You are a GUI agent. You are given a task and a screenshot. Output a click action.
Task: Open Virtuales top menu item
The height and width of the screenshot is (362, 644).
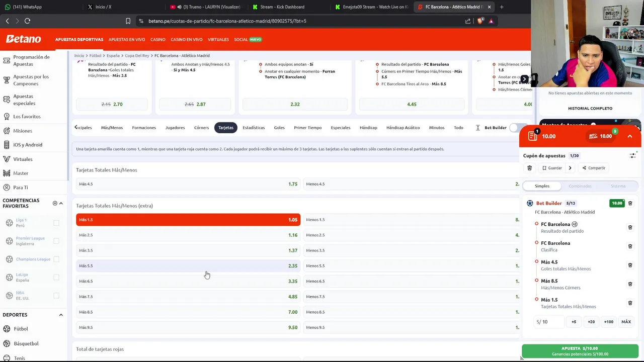pos(218,39)
